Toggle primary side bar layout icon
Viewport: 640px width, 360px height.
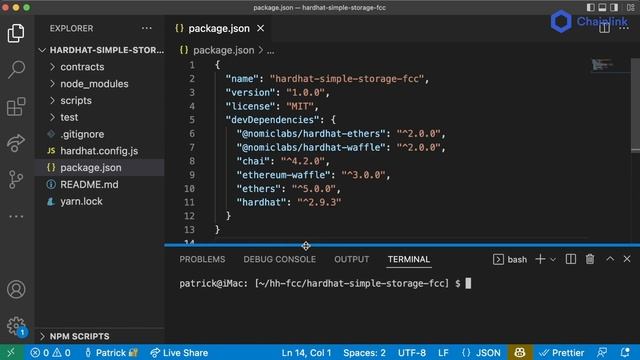point(591,7)
